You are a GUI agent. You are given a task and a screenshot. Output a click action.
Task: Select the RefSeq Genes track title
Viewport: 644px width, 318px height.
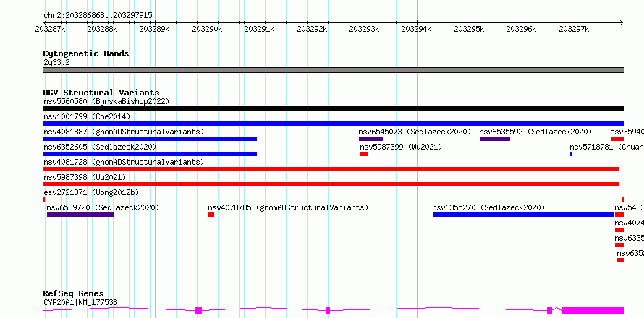tap(74, 294)
